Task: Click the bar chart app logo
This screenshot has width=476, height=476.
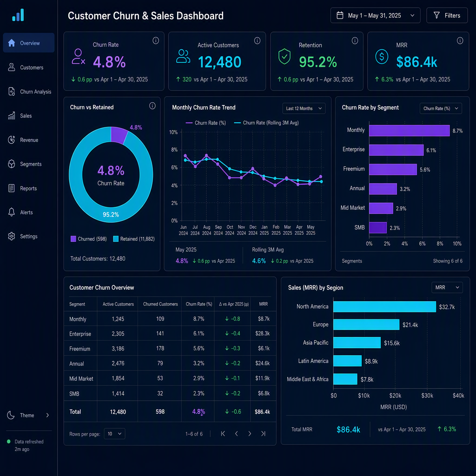Action: coord(18,15)
